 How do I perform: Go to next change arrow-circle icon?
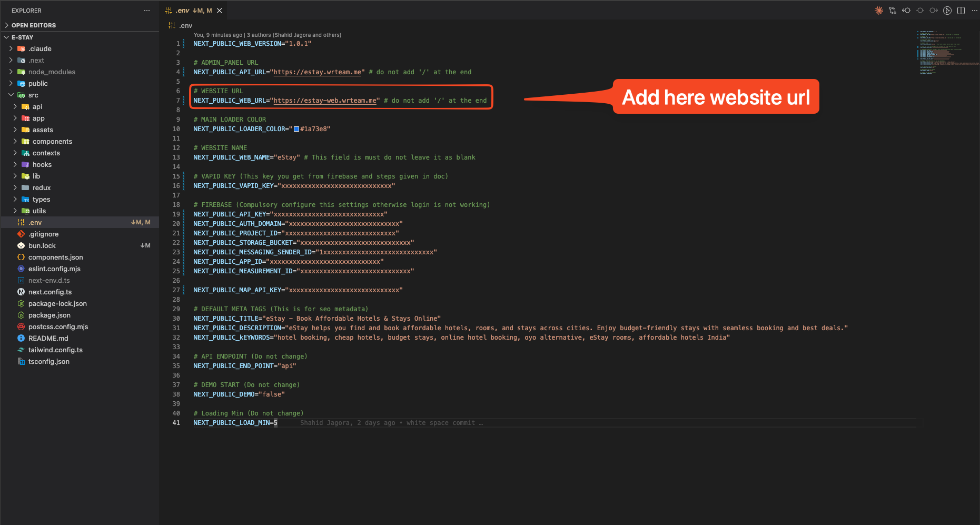pos(934,11)
